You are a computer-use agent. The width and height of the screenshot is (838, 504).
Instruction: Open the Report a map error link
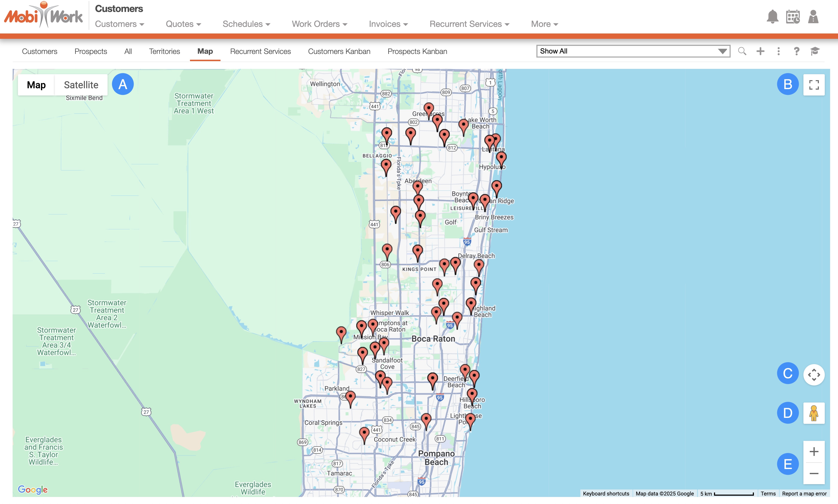click(x=804, y=494)
